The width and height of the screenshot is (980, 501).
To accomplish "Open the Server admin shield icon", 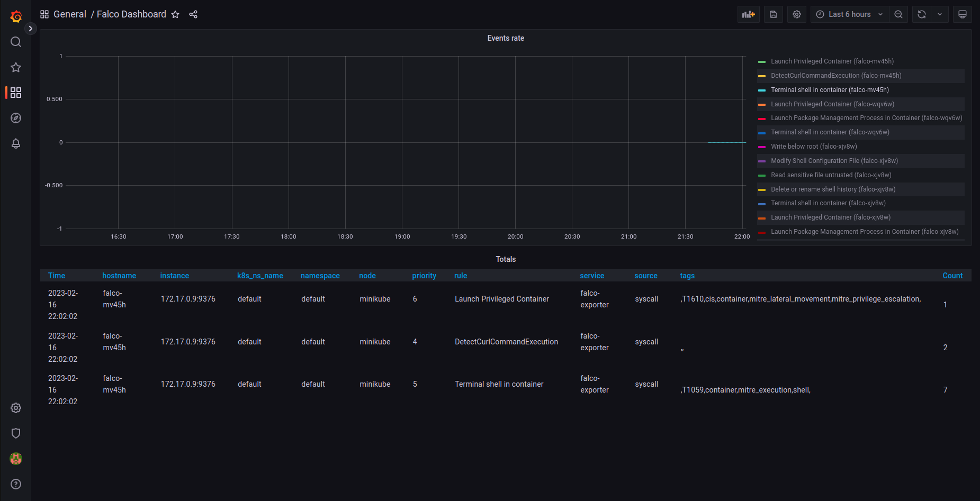I will click(16, 433).
